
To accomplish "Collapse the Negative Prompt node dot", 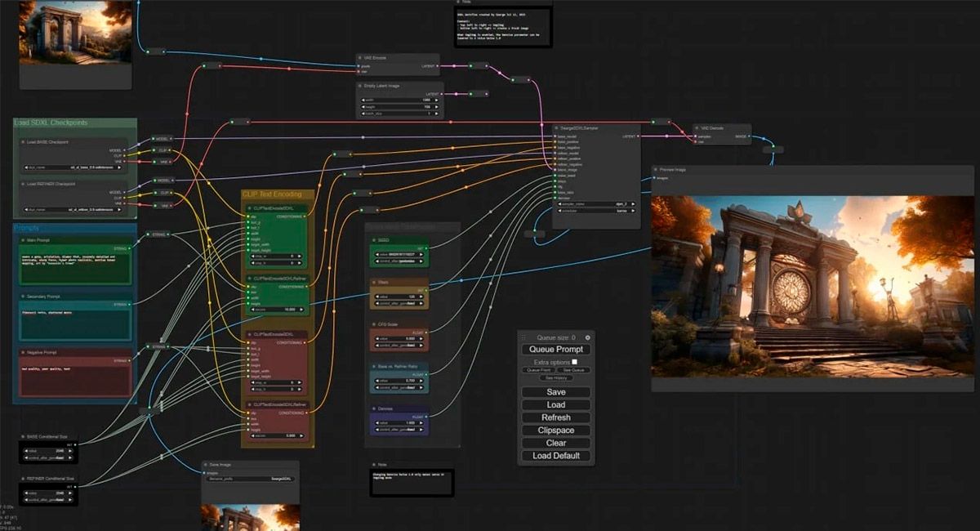I will tap(22, 352).
